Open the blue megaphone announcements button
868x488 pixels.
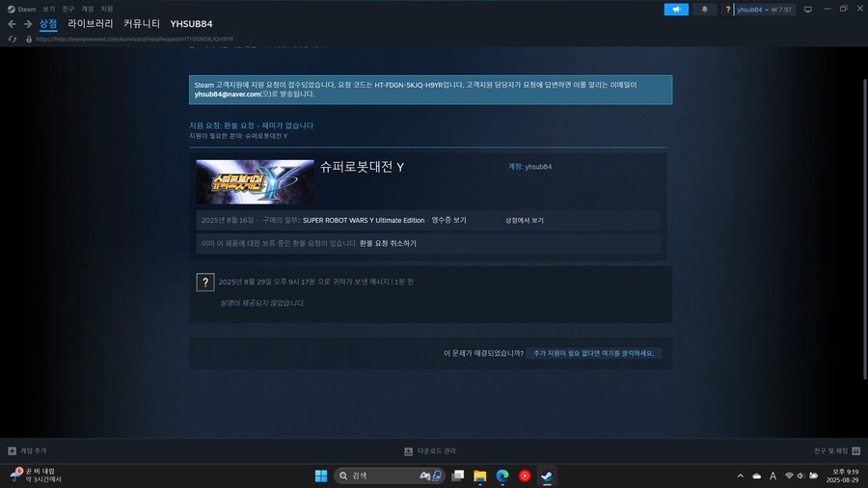(676, 10)
